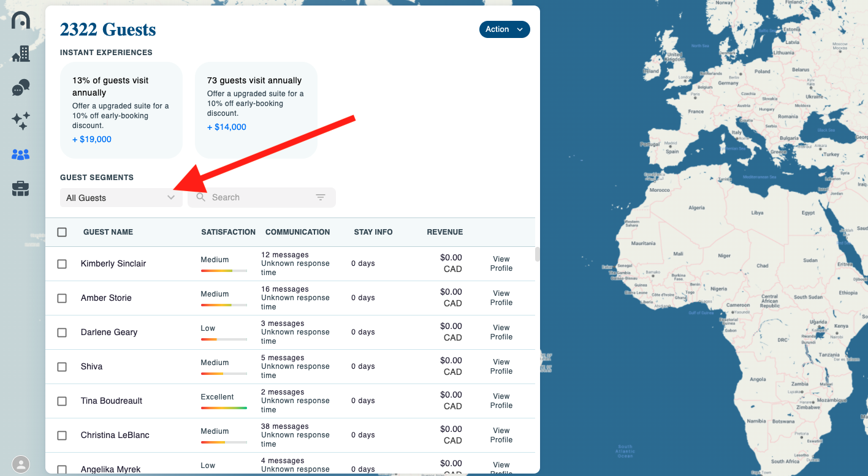Open the Action dropdown menu
The width and height of the screenshot is (868, 476).
coord(504,29)
